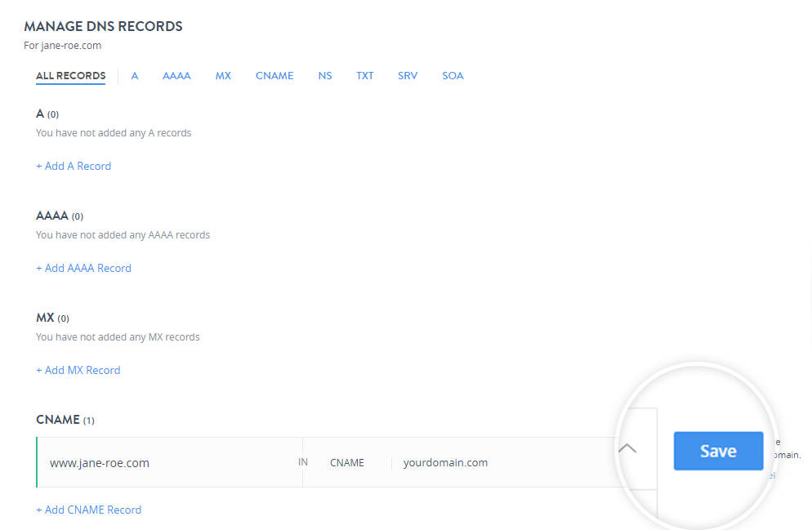Select the IN class label in the record row
812x530 pixels.
pyautogui.click(x=303, y=462)
